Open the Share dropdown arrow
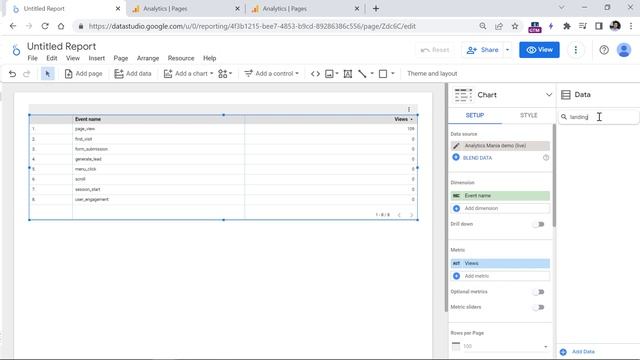This screenshot has height=360, width=640. pos(508,50)
